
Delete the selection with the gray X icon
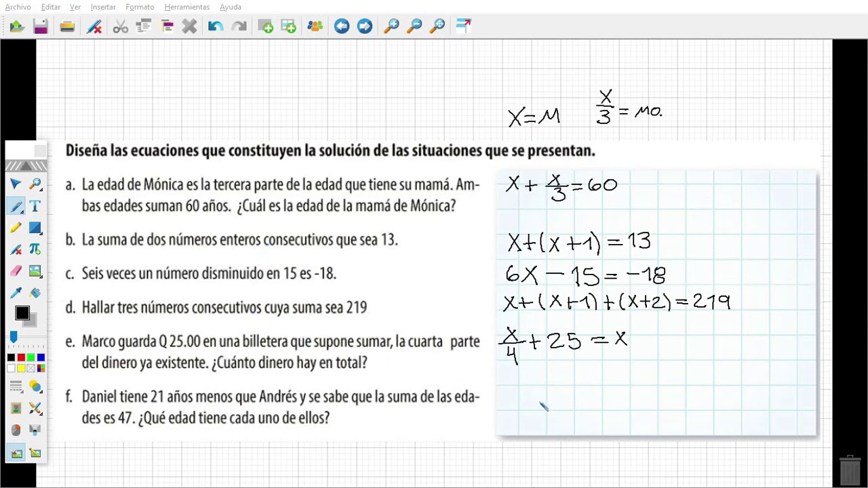pyautogui.click(x=189, y=26)
